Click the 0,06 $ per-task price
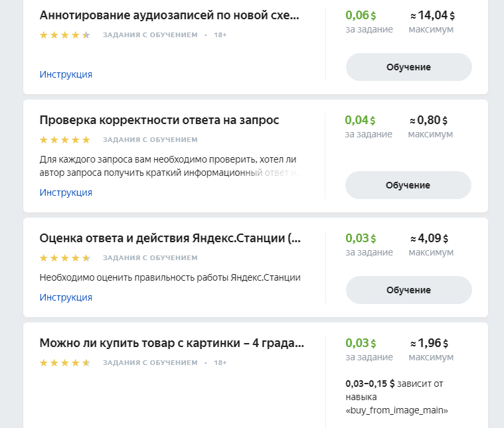This screenshot has width=504, height=428. [361, 15]
